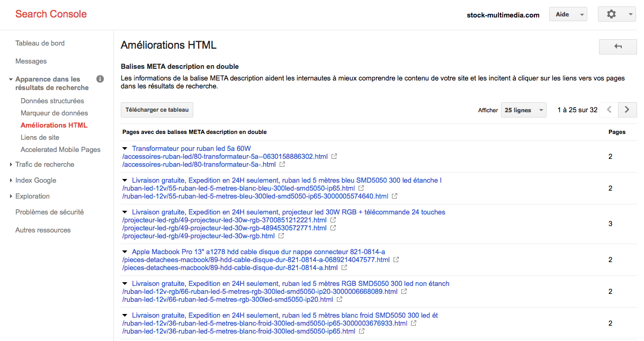Open Accelerated Mobile Pages
The width and height of the screenshot is (644, 341).
tap(60, 149)
